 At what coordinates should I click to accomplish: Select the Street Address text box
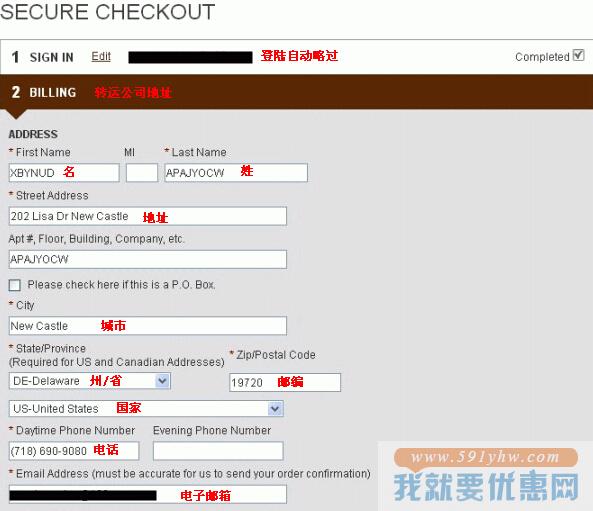point(147,216)
